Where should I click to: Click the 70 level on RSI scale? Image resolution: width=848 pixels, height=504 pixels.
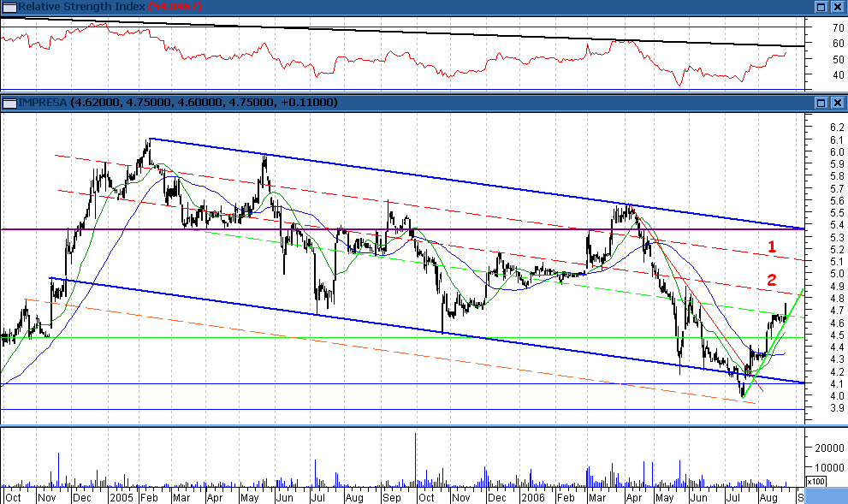(839, 27)
